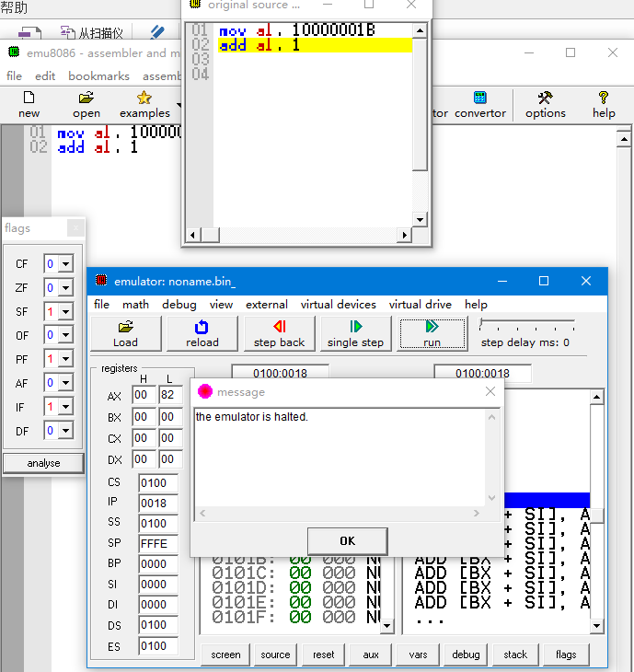Open a file with the open icon

(86, 98)
